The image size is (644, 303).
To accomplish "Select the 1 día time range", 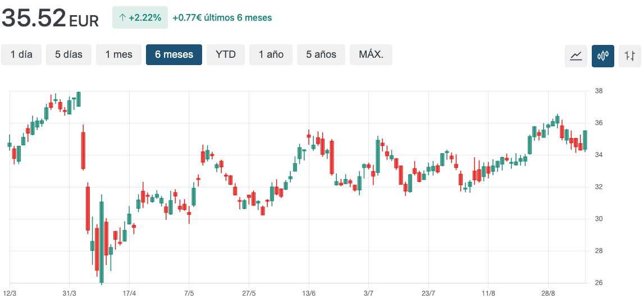I will tap(21, 54).
